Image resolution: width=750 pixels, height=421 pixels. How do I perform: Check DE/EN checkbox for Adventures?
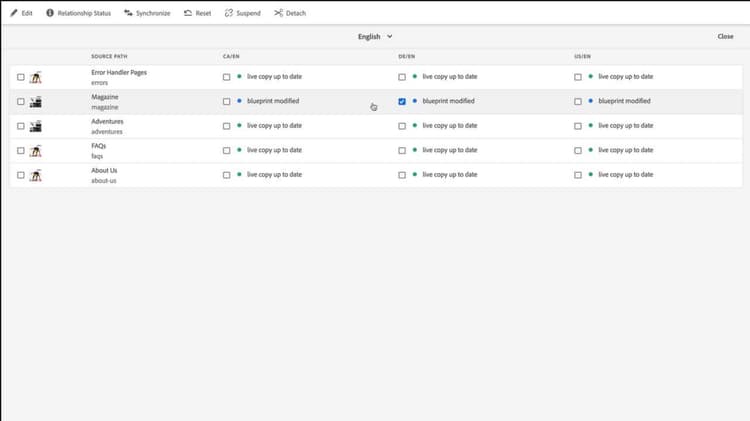pos(402,126)
